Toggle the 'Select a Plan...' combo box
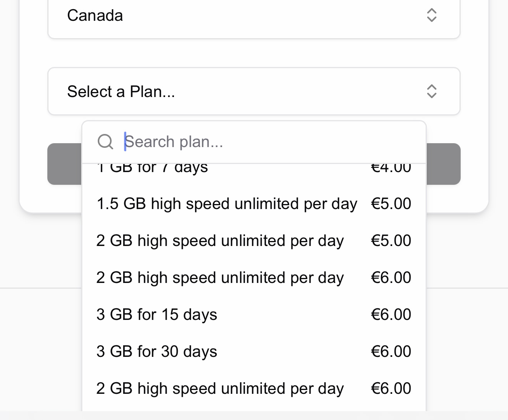Screen dimensions: 508x420 254,92
